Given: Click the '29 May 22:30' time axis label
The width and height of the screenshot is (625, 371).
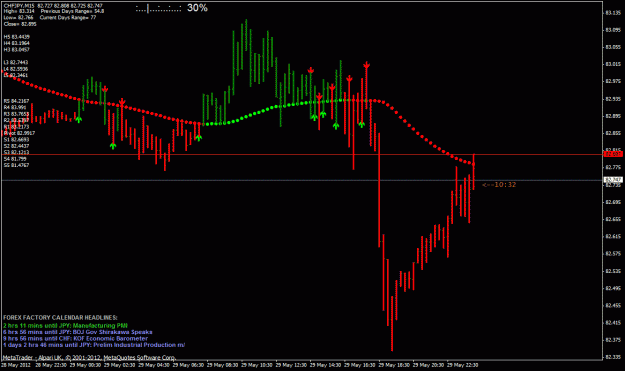Looking at the screenshot, I should point(462,365).
